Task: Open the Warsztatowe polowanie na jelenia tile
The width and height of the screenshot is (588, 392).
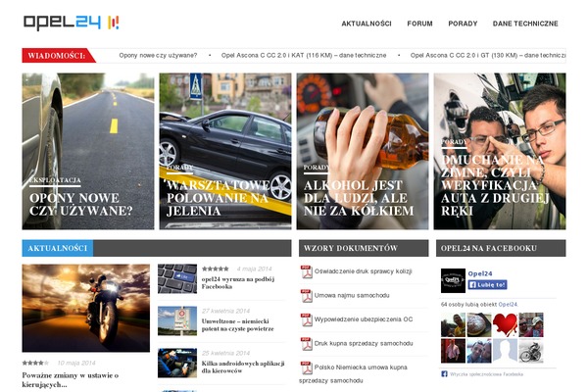Action: (x=225, y=151)
